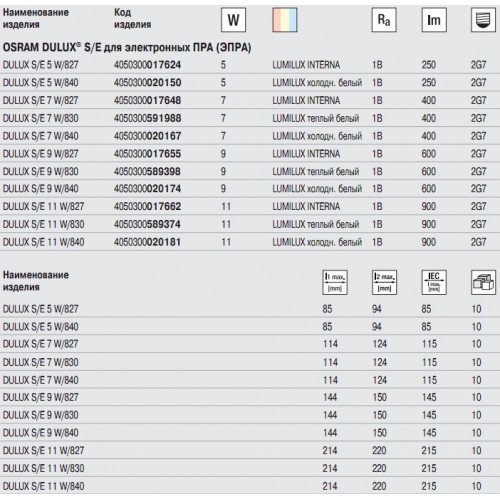Click the wattage W icon

tap(233, 20)
